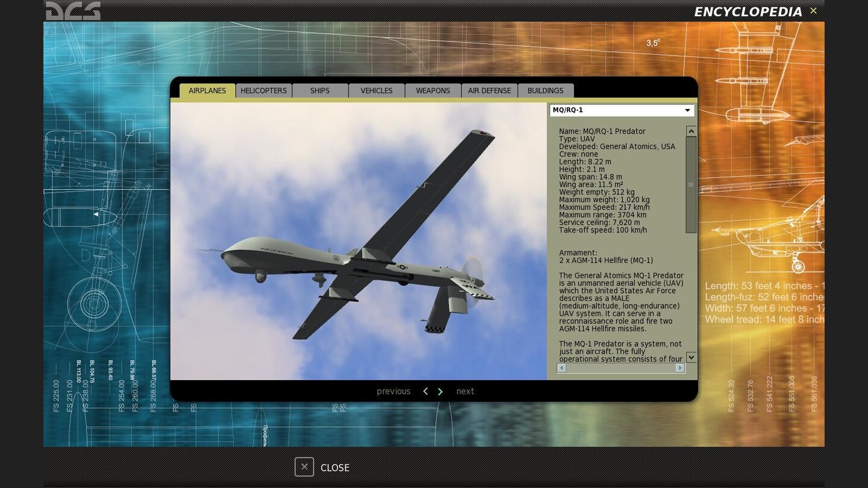Go to the VEHICLES tab

click(377, 90)
